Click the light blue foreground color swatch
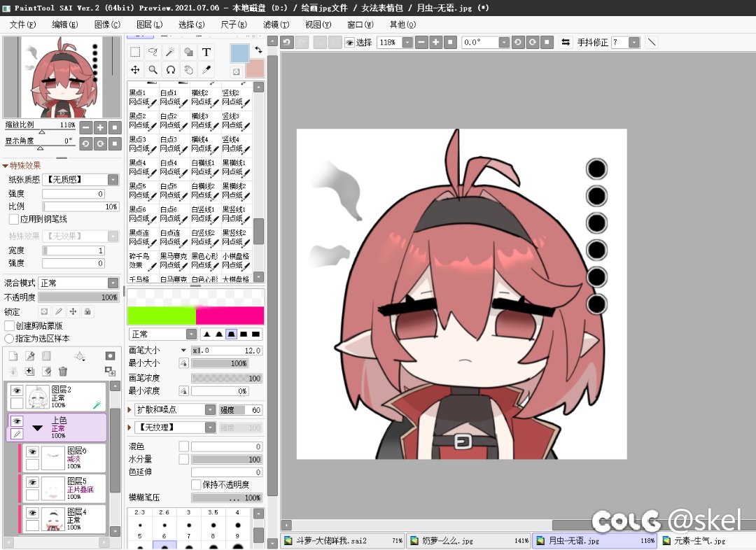 pyautogui.click(x=239, y=53)
